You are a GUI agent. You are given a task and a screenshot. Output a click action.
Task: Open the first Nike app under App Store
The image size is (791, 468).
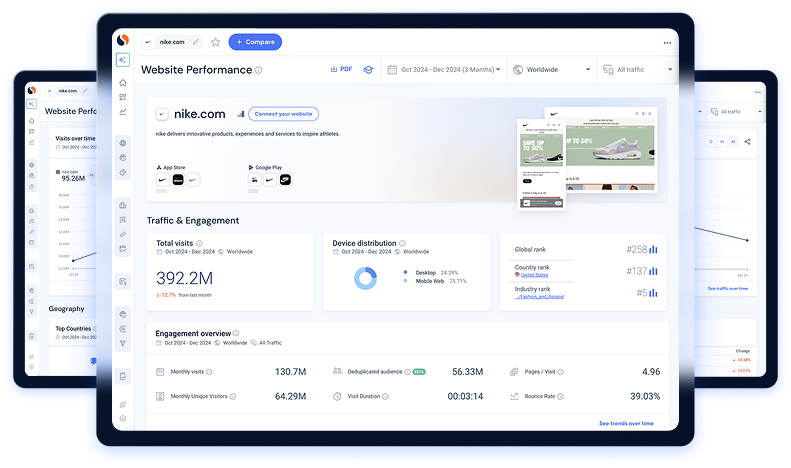pyautogui.click(x=162, y=180)
